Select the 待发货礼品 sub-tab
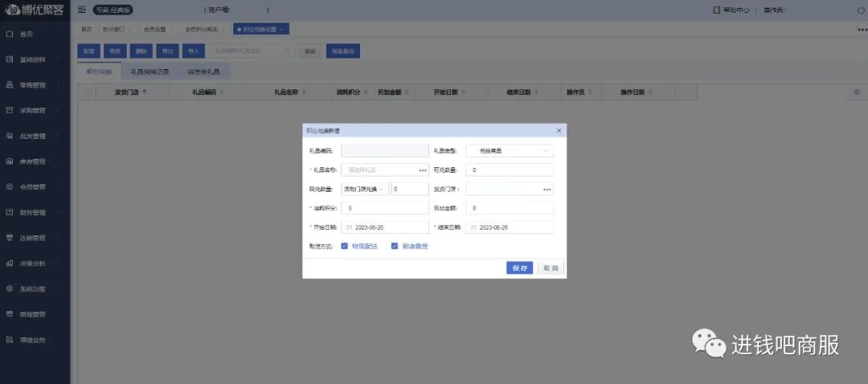 point(203,72)
